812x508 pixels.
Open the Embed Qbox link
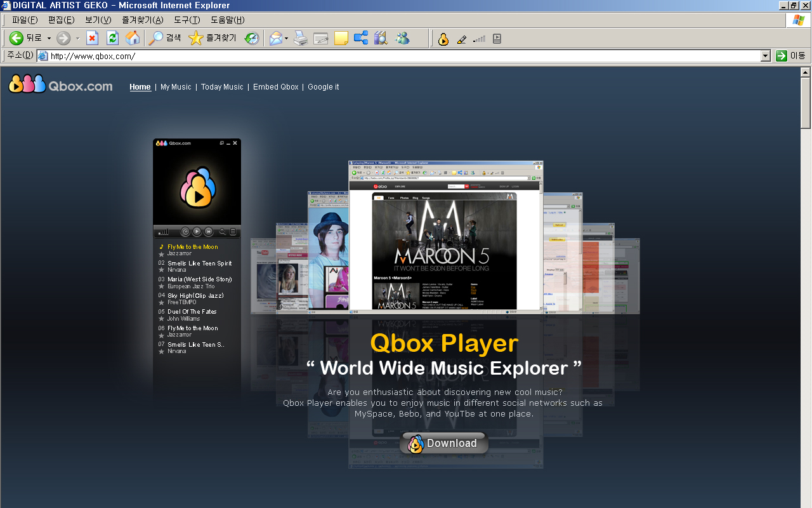[x=275, y=87]
